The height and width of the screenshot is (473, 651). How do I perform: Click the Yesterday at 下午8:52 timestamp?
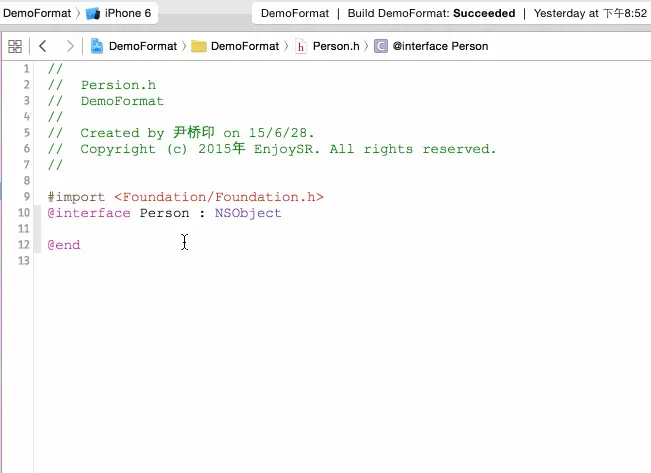click(590, 13)
